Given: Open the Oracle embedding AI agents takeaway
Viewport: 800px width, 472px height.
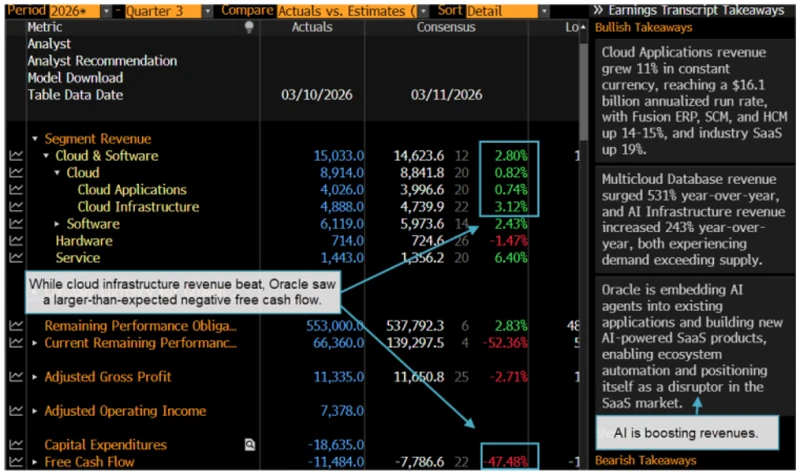Looking at the screenshot, I should click(694, 346).
